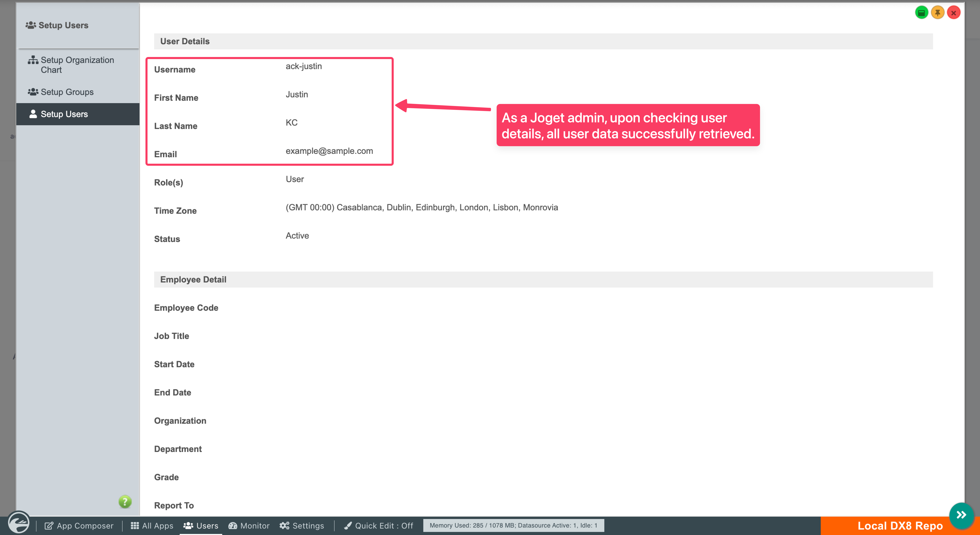Click the Employee Detail section header
Image resolution: width=980 pixels, height=535 pixels.
[543, 280]
